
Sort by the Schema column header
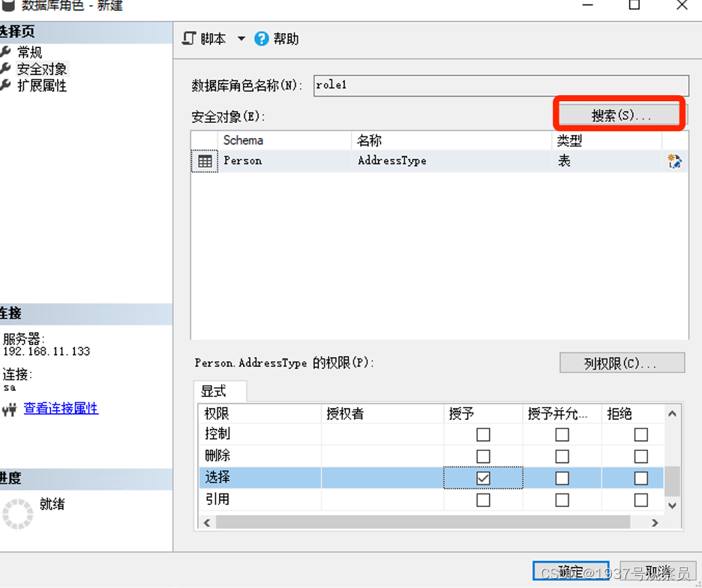click(284, 140)
